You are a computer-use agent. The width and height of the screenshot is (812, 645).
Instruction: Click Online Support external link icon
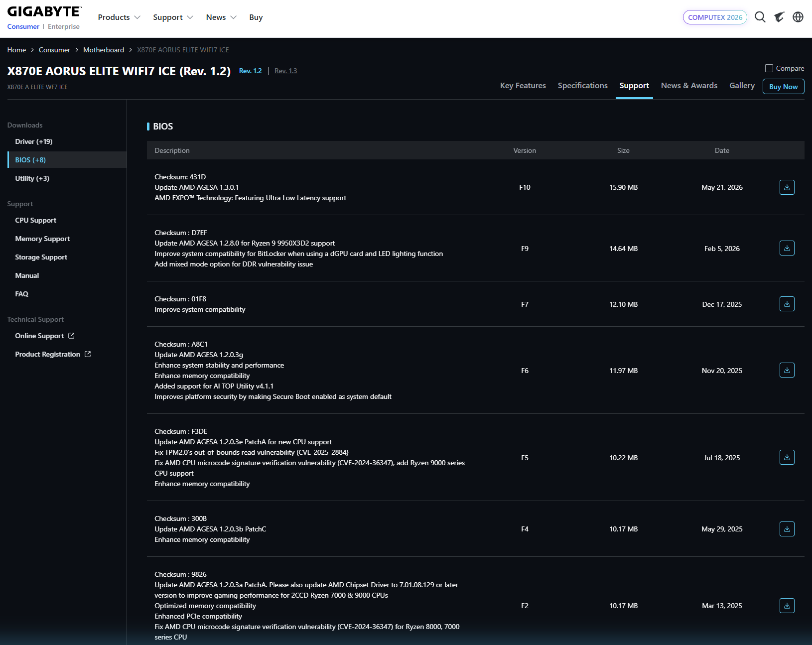coord(71,336)
